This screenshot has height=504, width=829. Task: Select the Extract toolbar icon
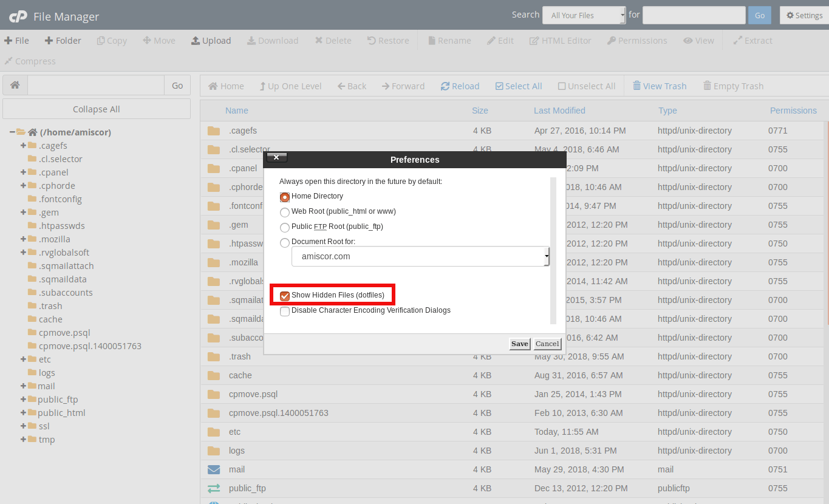752,40
